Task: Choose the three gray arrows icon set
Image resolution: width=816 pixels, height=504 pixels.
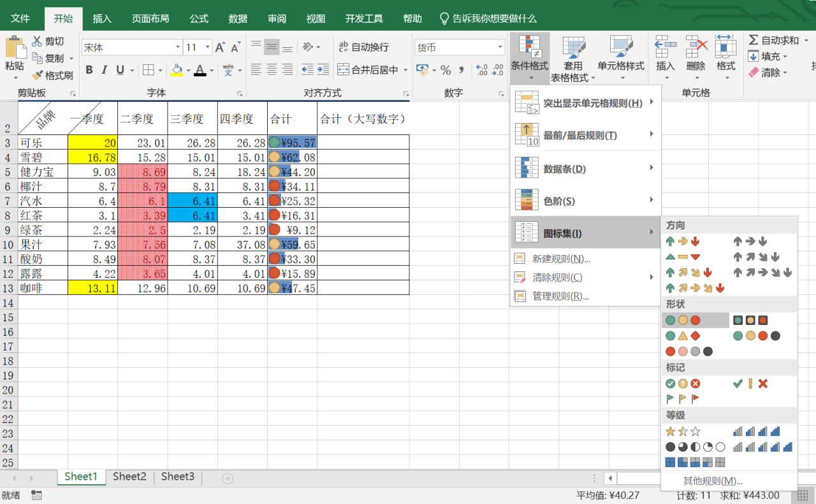Action: click(x=750, y=241)
